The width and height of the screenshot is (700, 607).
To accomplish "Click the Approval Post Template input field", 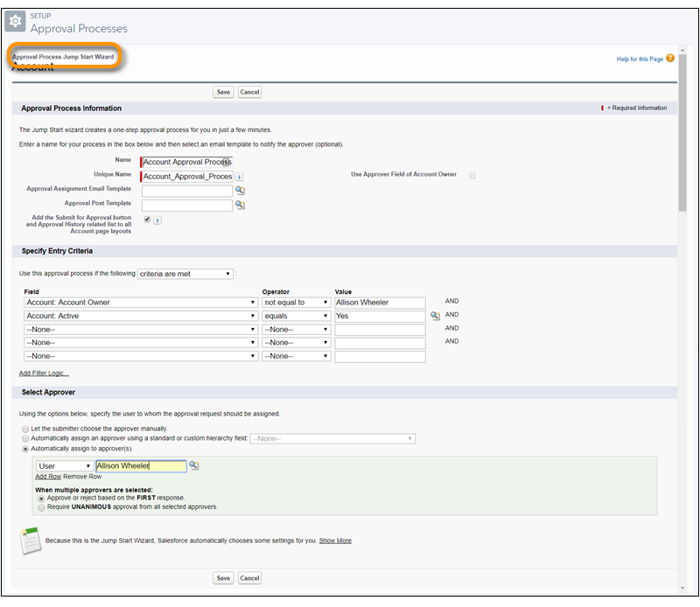I will [x=187, y=206].
